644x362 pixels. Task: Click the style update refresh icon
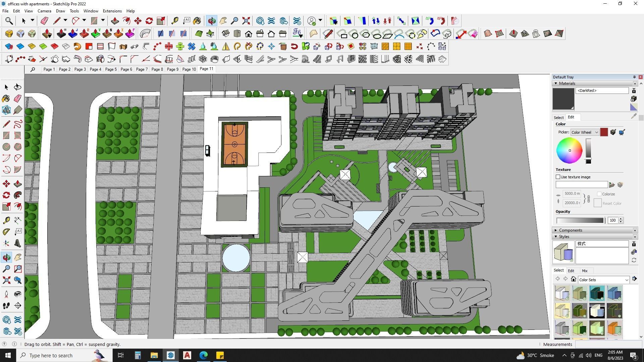pyautogui.click(x=634, y=260)
